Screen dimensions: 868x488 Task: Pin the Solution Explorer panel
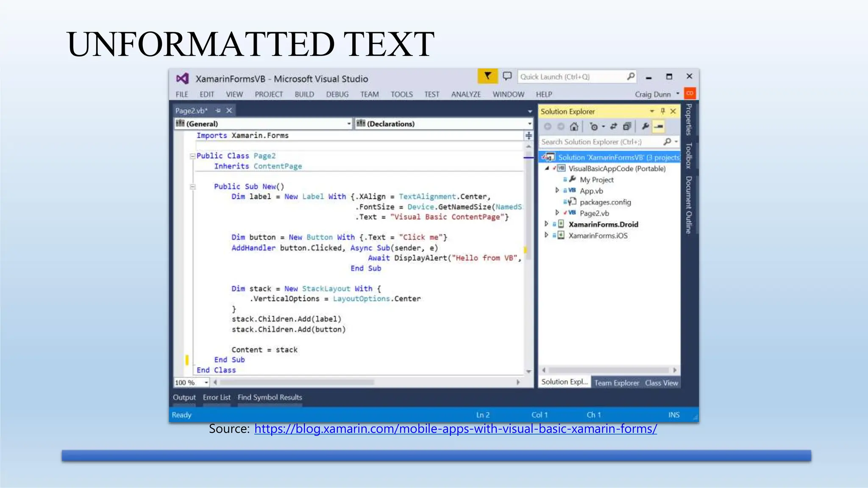coord(663,111)
